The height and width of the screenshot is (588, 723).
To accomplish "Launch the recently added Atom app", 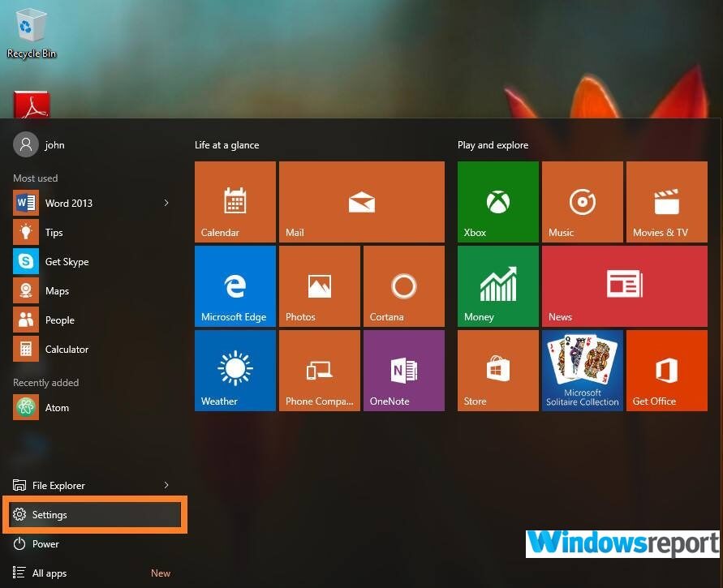I will [x=57, y=408].
